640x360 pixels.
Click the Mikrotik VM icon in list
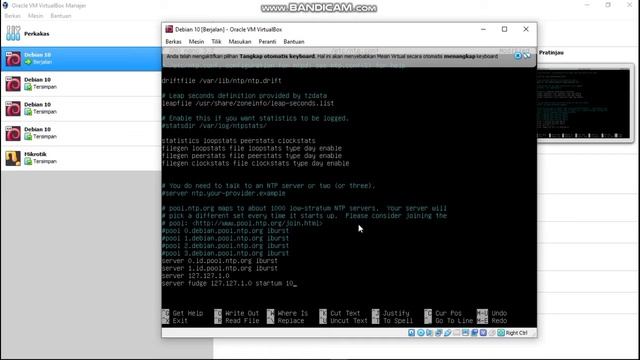click(x=13, y=158)
